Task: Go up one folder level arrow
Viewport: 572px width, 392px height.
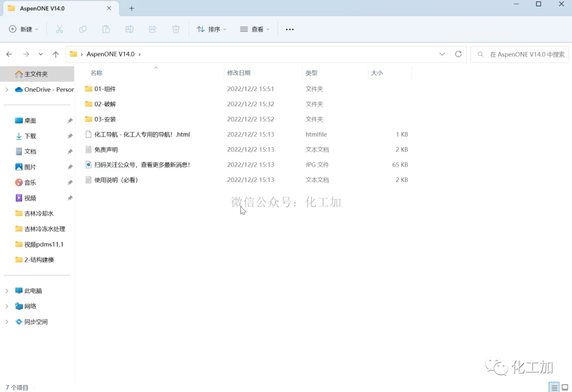Action: [x=56, y=54]
